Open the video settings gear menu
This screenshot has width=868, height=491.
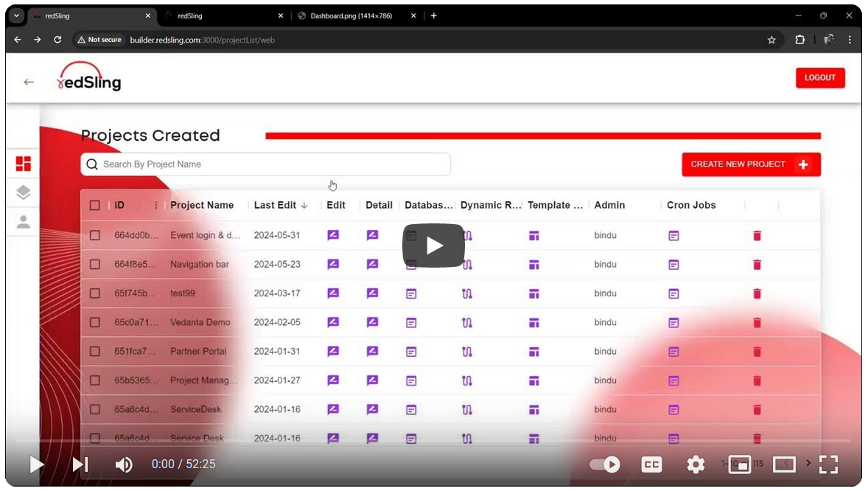(696, 464)
